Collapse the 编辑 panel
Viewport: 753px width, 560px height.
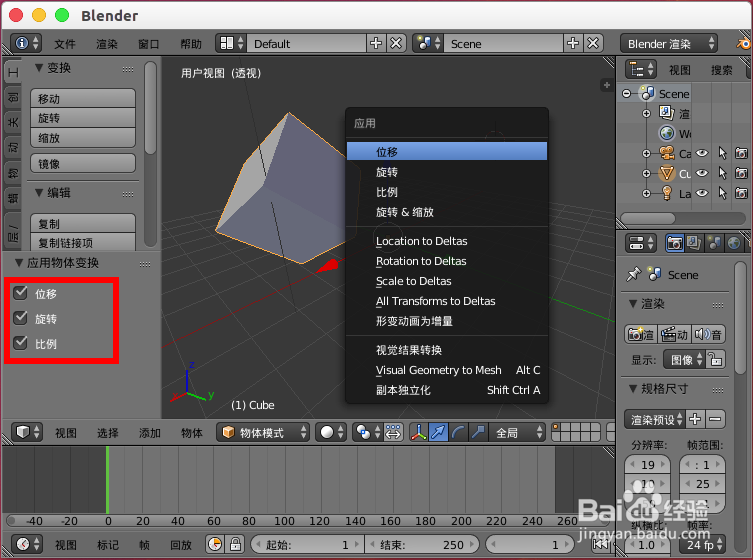[x=39, y=193]
